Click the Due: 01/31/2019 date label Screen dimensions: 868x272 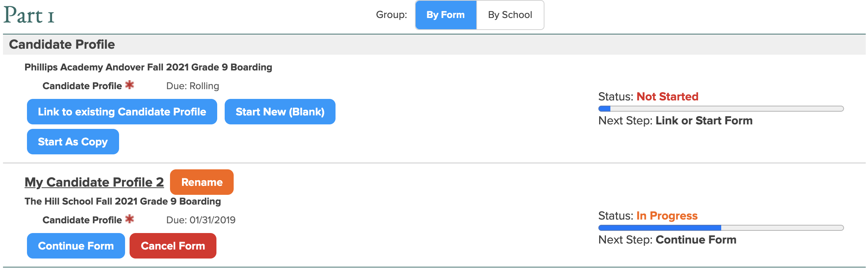[201, 220]
